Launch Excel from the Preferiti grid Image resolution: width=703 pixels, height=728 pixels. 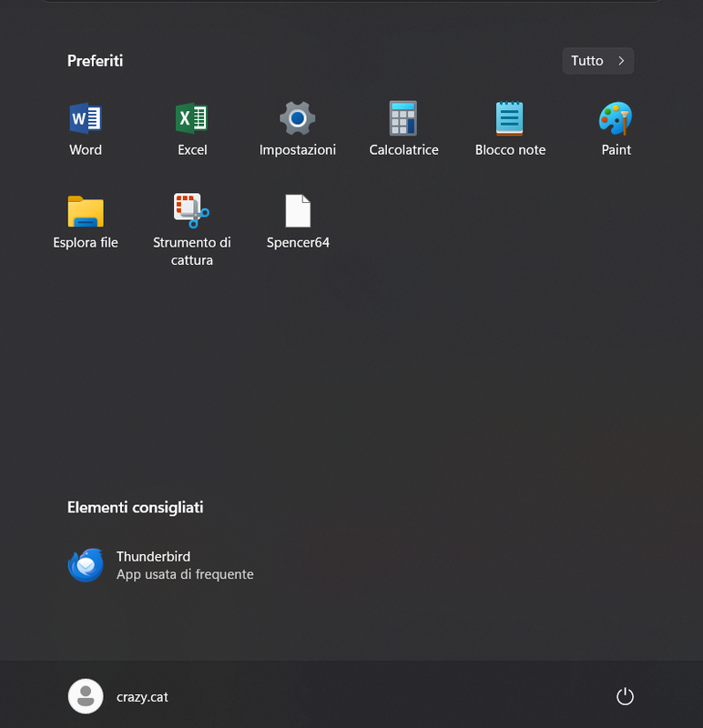click(192, 129)
